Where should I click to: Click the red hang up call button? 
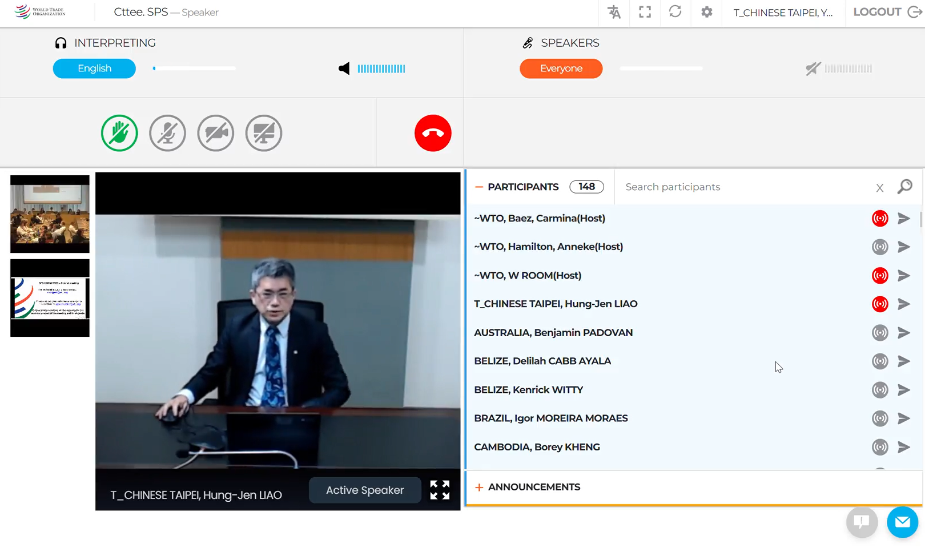[433, 133]
